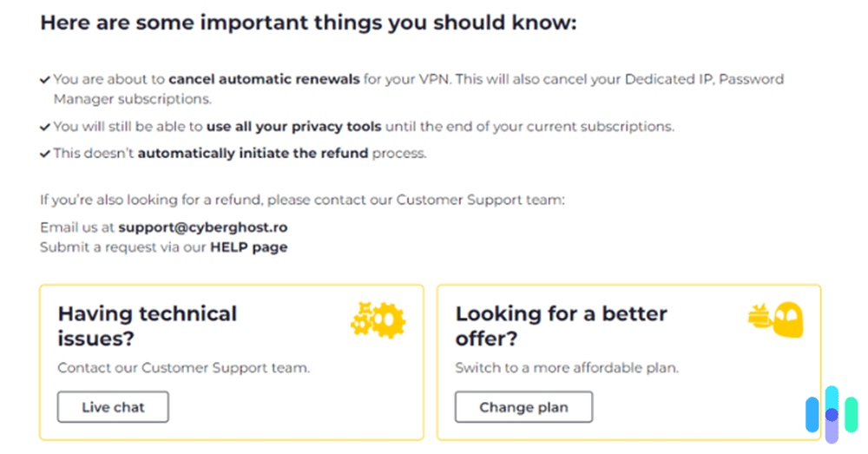Click the "Switch to a more affordable plan." text

click(566, 368)
